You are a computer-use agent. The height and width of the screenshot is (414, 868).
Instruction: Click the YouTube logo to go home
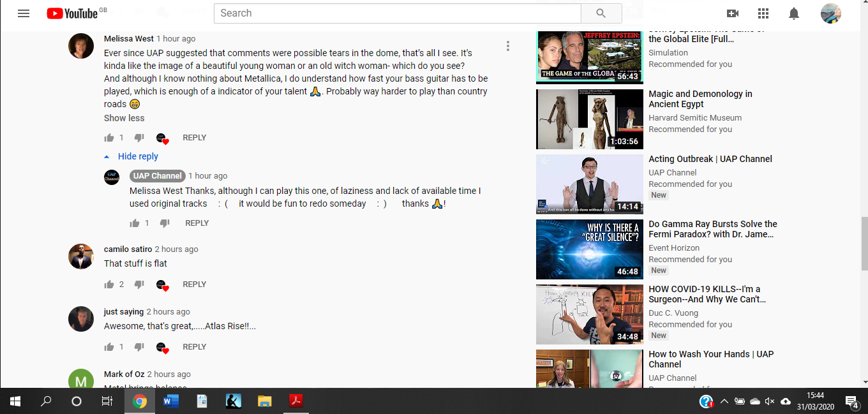(72, 13)
